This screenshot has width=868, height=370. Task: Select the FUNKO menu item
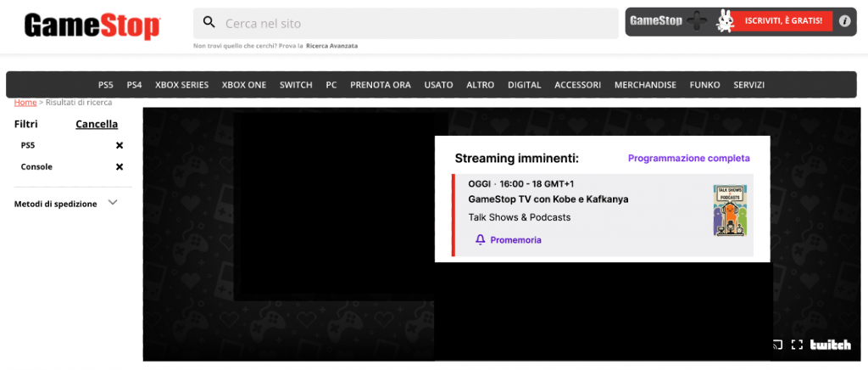(704, 85)
